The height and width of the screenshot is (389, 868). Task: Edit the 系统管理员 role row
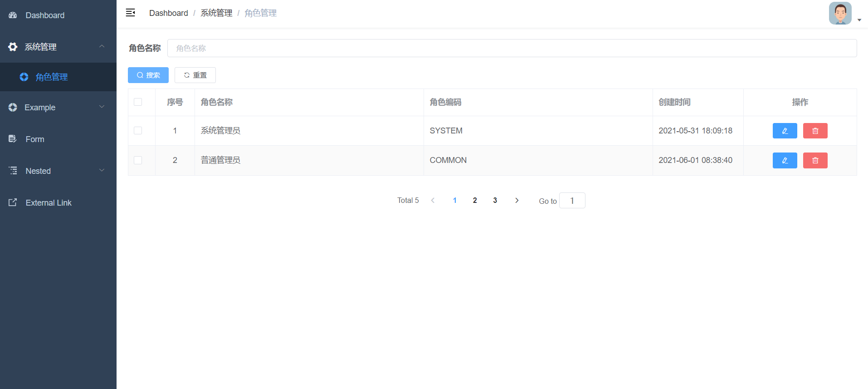[x=785, y=131]
